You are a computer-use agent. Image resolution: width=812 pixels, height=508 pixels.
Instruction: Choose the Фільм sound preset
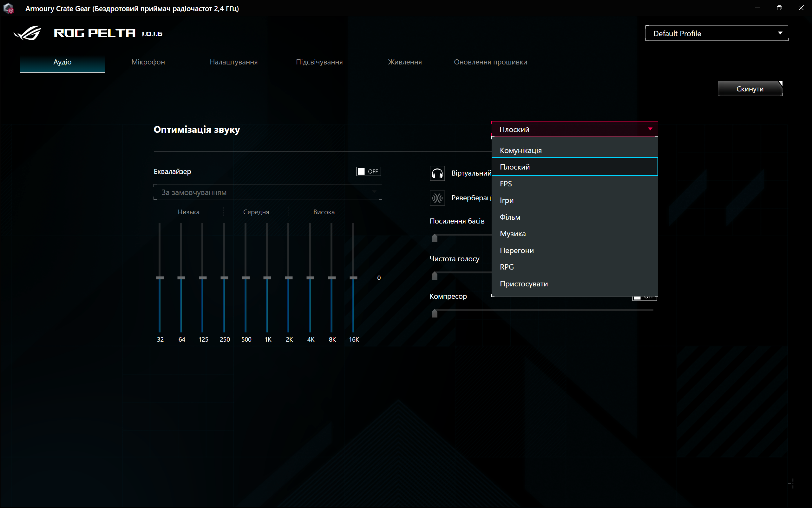(x=574, y=217)
